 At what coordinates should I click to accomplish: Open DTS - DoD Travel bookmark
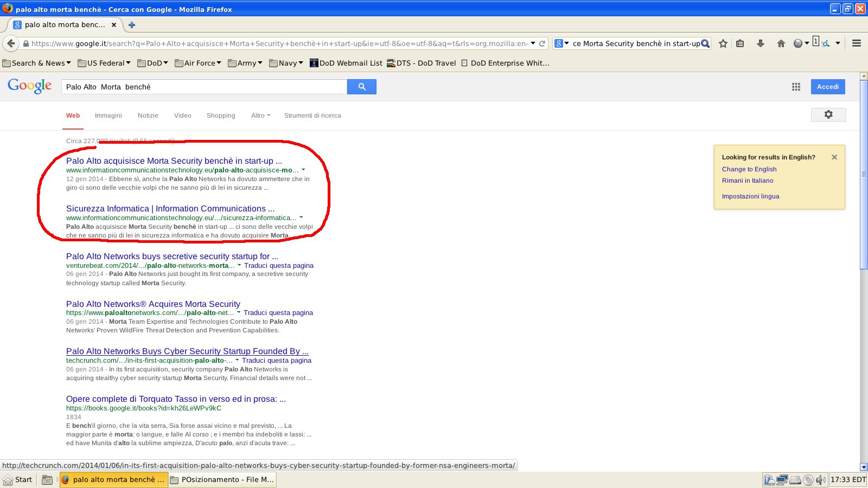coord(422,63)
